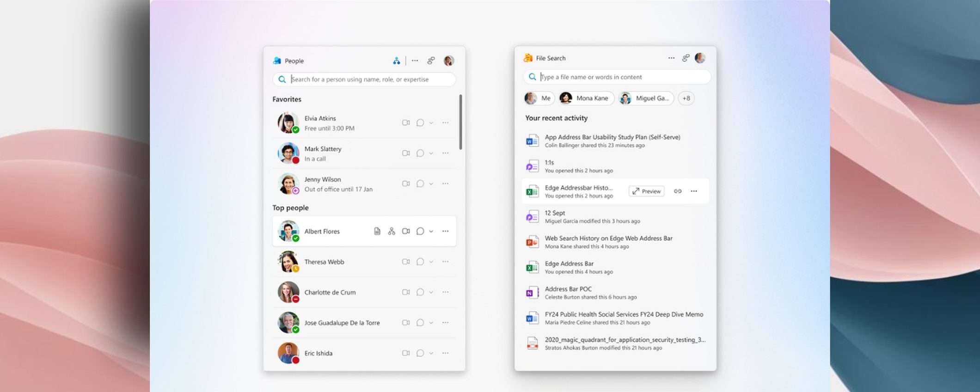Click the People list vertical scrollbar
Viewport: 980px width, 392px height.
click(x=460, y=122)
